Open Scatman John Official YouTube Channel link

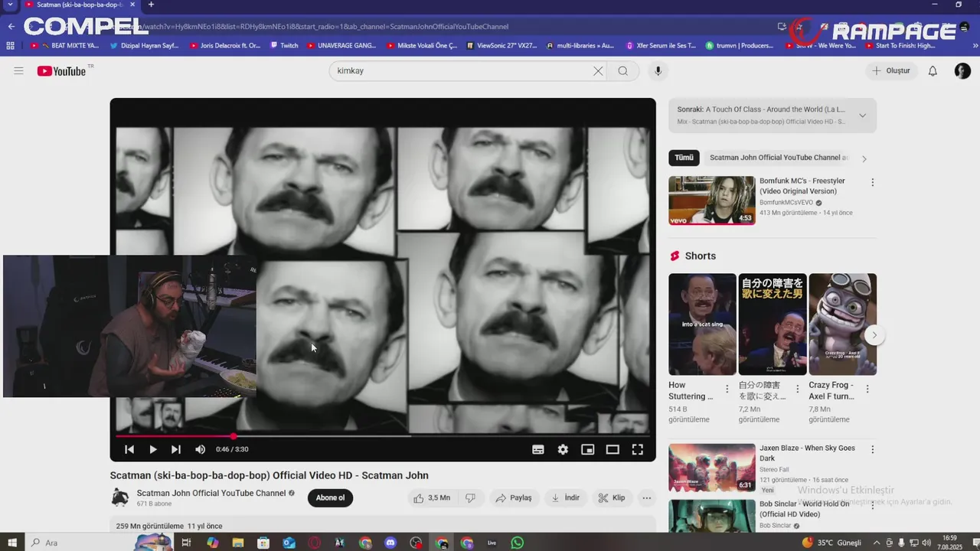[211, 494]
